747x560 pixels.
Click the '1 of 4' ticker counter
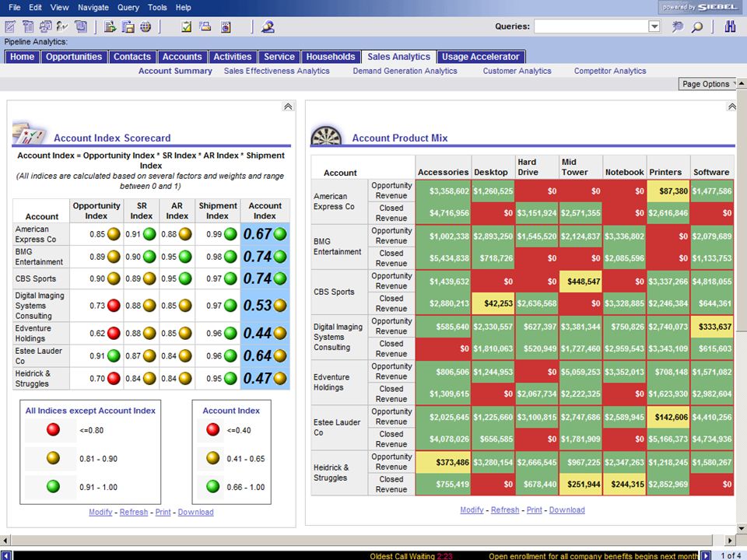(x=730, y=555)
